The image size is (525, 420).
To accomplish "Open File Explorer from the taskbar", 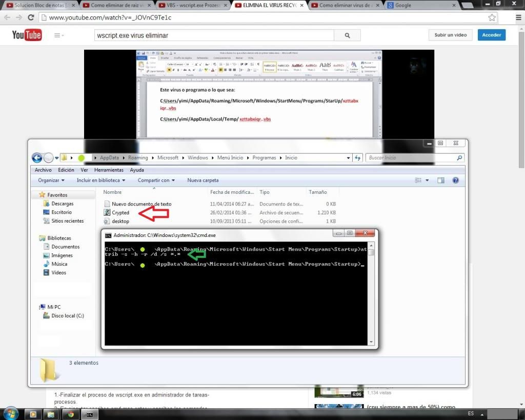I will pos(51,414).
